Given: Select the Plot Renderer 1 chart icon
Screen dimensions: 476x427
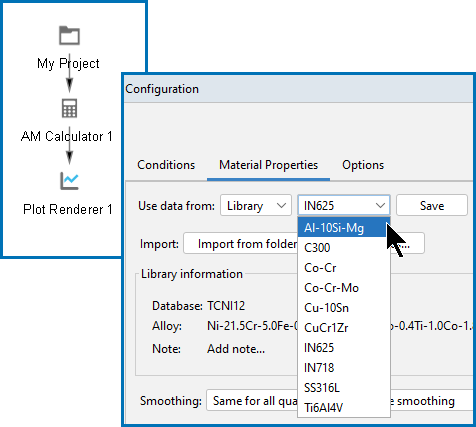Looking at the screenshot, I should (x=69, y=181).
